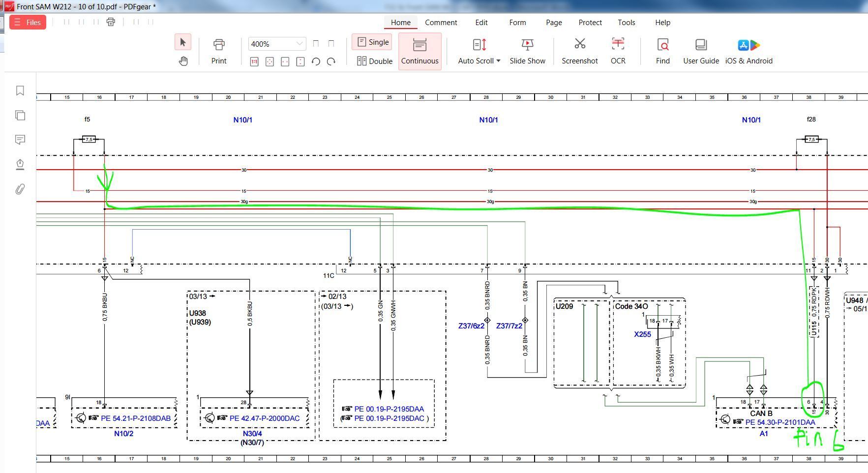Toggle Continuous scrolling mode
The image size is (868, 473).
(x=419, y=51)
